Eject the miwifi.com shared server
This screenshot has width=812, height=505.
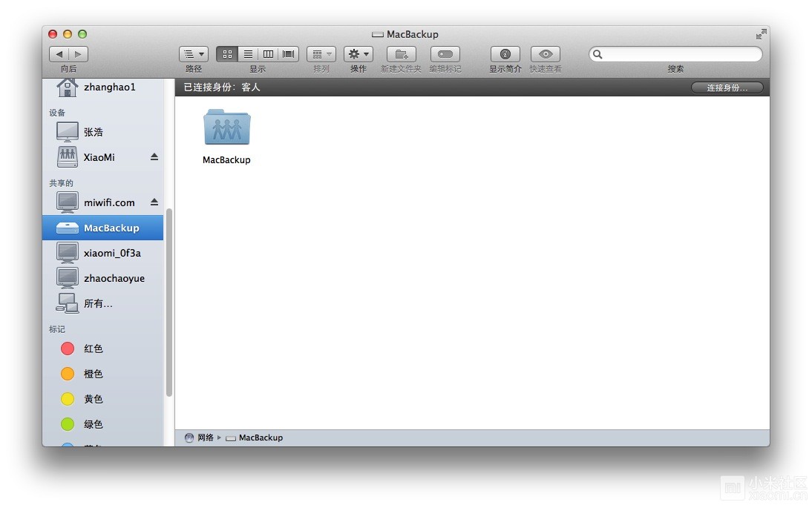[154, 202]
